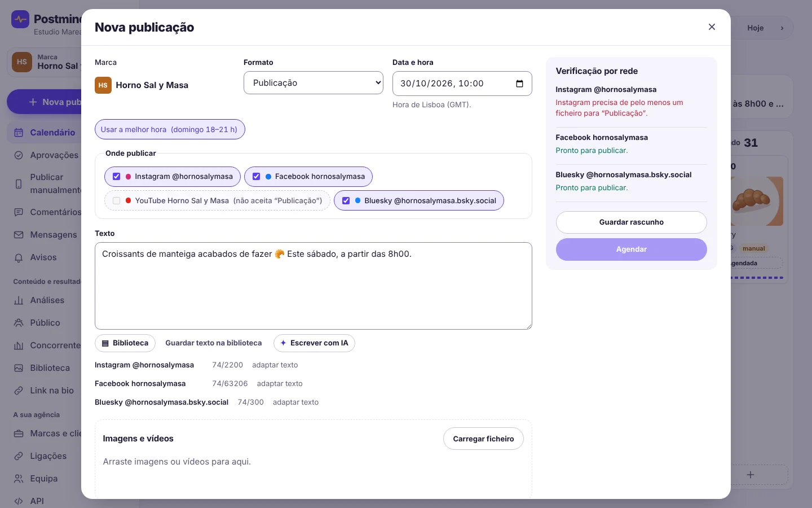Screen dimensions: 812x508
Task: Click the Público people icon
Action: pyautogui.click(x=19, y=323)
